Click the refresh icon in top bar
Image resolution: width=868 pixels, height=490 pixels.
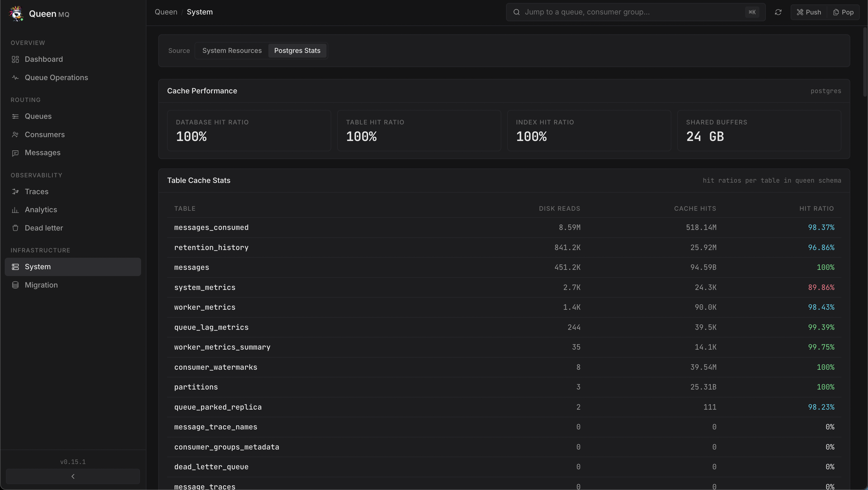coord(778,12)
